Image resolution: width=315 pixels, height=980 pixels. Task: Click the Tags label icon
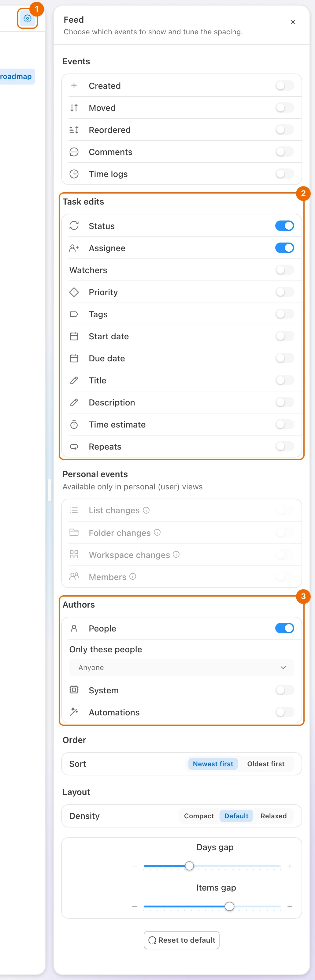(x=74, y=314)
